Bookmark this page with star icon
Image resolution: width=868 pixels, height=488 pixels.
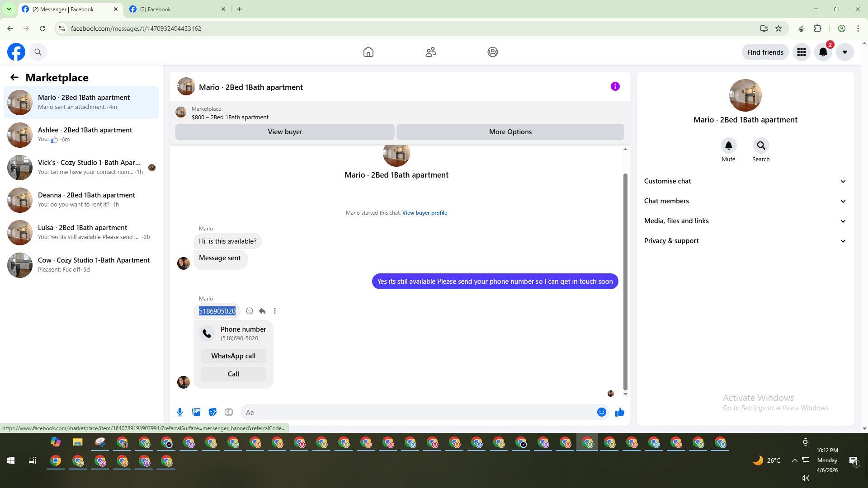[x=778, y=28]
